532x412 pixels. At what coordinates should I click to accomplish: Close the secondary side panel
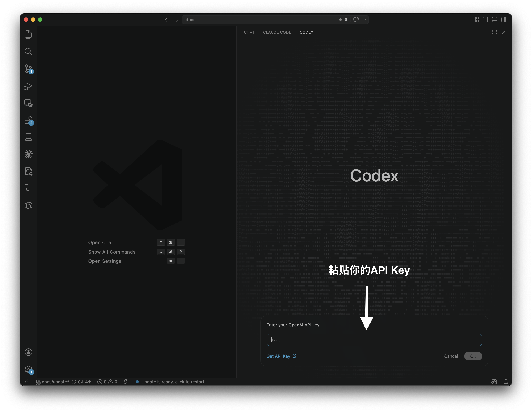(504, 32)
